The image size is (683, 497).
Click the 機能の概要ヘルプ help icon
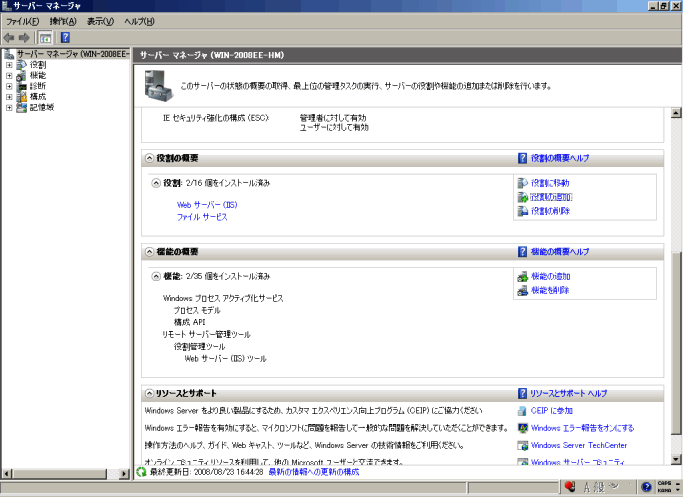pyautogui.click(x=522, y=252)
